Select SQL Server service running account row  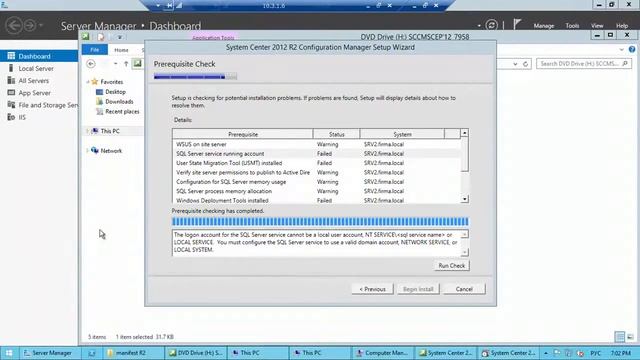pyautogui.click(x=316, y=153)
